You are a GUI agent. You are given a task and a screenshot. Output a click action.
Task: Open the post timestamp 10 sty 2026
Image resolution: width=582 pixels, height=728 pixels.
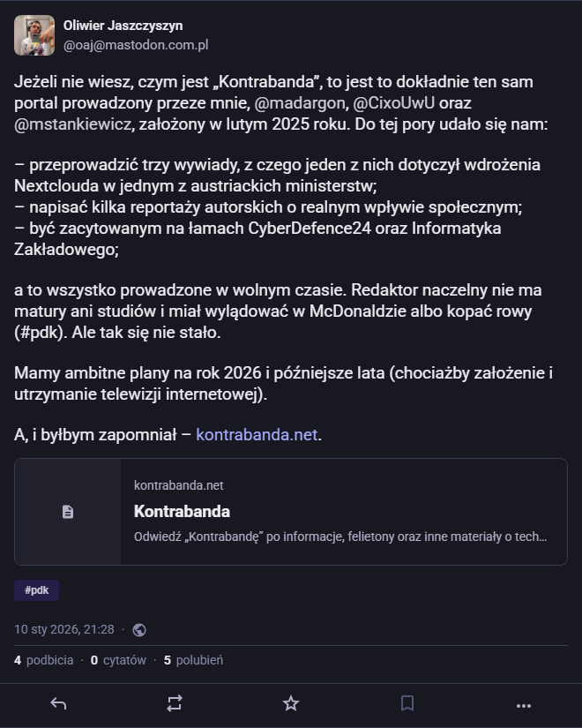point(64,629)
